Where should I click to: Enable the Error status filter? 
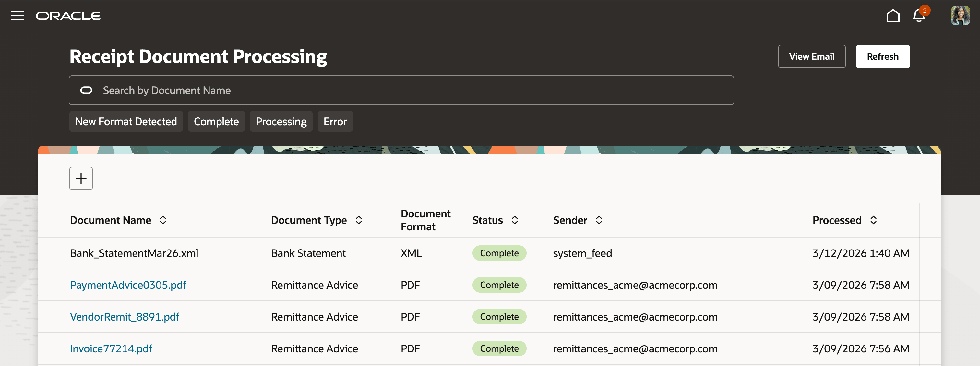335,121
